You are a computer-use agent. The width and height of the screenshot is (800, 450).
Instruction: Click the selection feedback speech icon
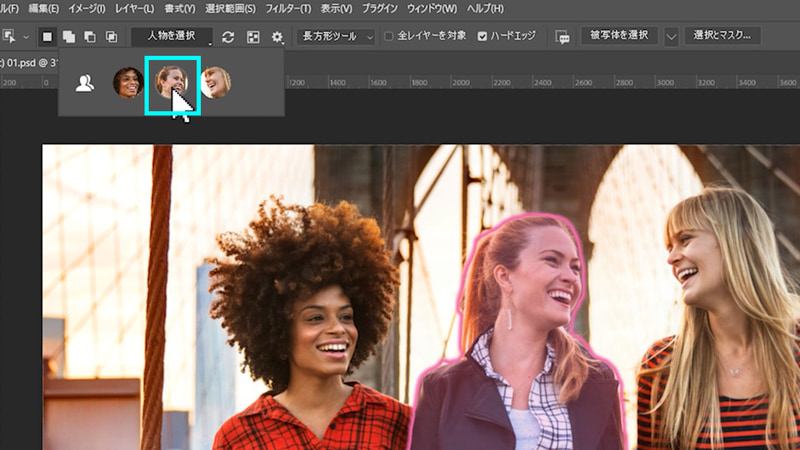click(x=562, y=37)
